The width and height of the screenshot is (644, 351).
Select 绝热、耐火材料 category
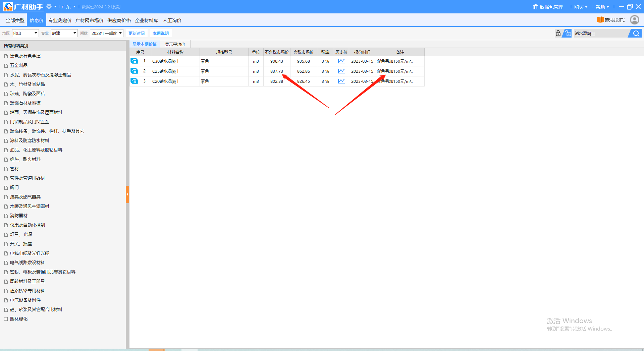pyautogui.click(x=25, y=159)
